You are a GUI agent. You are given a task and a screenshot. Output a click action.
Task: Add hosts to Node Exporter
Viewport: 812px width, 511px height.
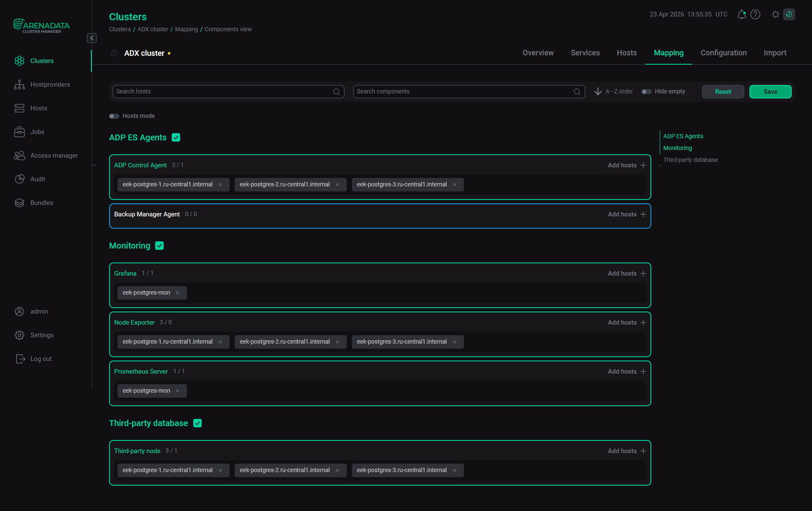pos(627,322)
